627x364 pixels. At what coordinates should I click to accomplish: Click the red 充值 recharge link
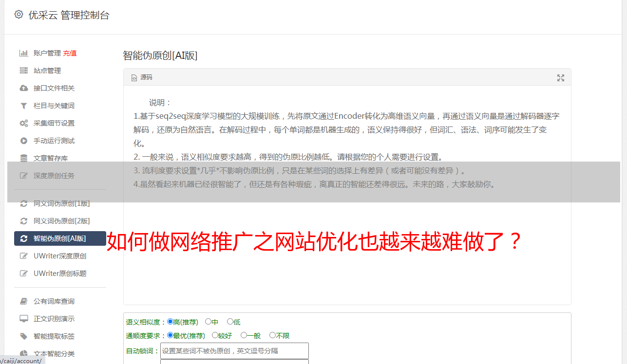70,53
